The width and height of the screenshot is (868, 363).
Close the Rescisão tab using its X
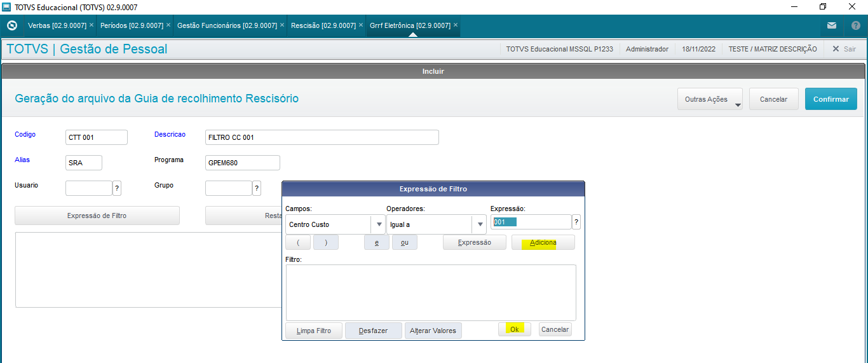point(361,25)
